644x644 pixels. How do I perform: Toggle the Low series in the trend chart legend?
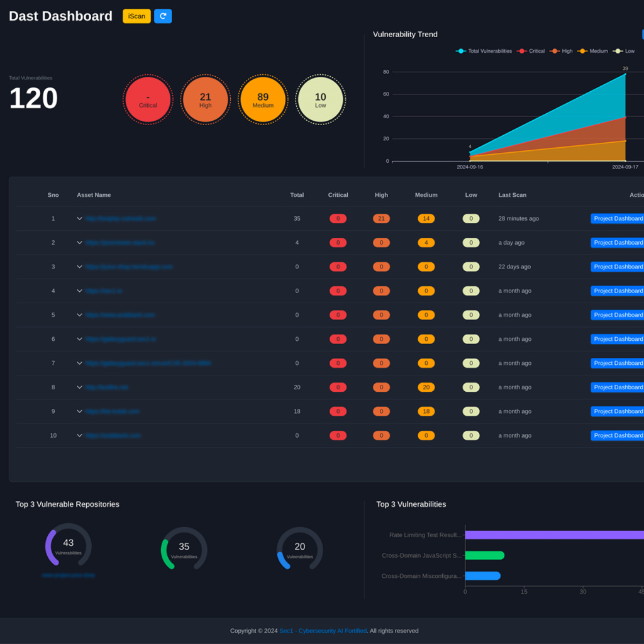coord(626,51)
